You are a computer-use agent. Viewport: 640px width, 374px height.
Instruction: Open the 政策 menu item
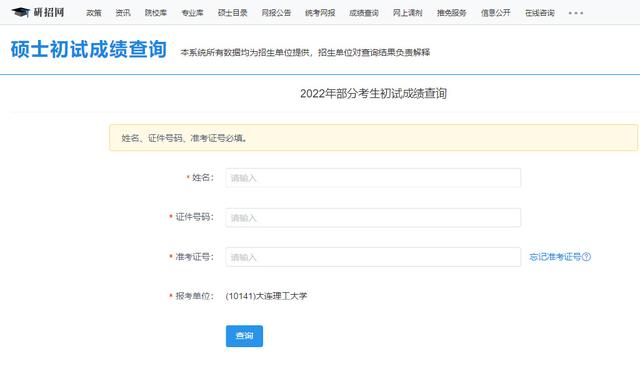[94, 13]
